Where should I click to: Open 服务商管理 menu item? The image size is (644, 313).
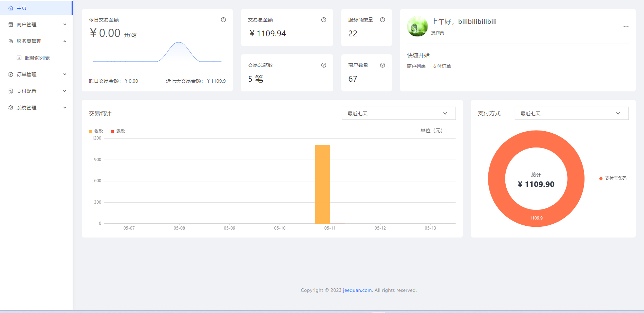36,41
